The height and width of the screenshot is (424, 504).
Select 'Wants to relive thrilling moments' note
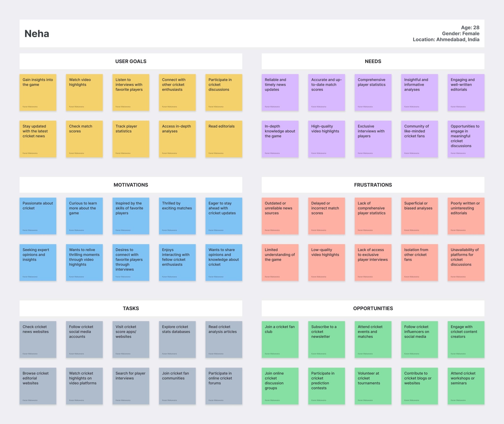[84, 262]
